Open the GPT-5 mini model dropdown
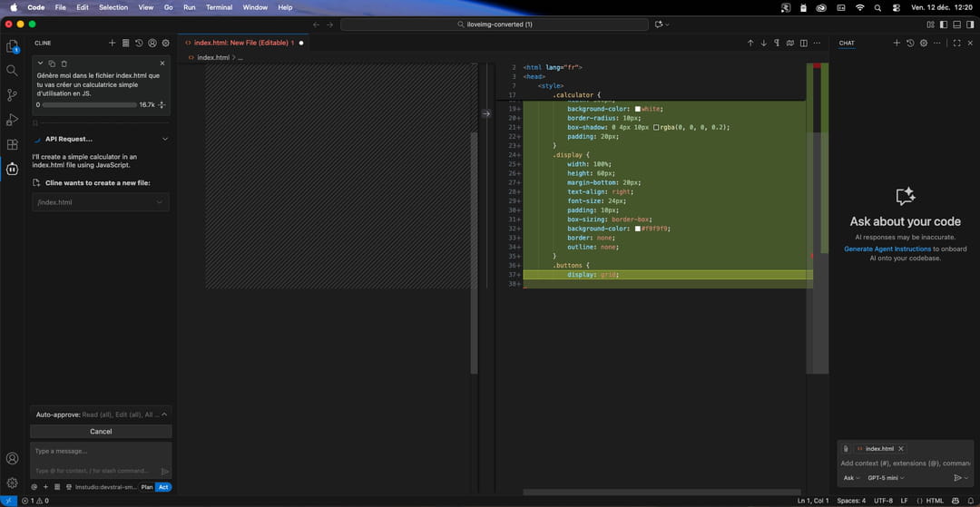The width and height of the screenshot is (980, 507). (886, 478)
